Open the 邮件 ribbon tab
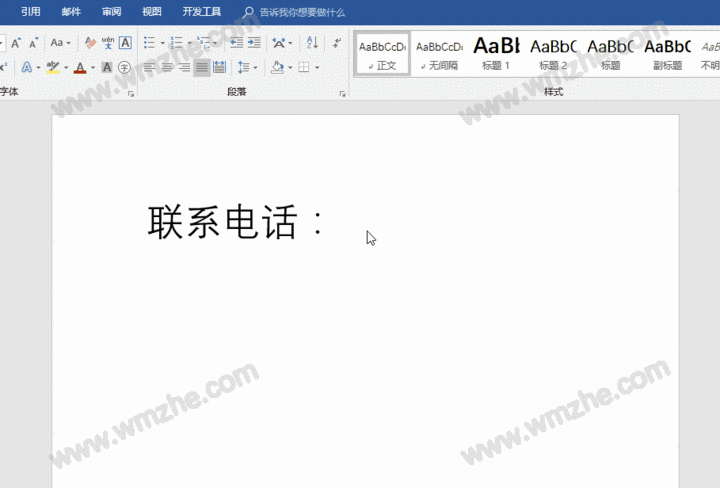 point(71,11)
